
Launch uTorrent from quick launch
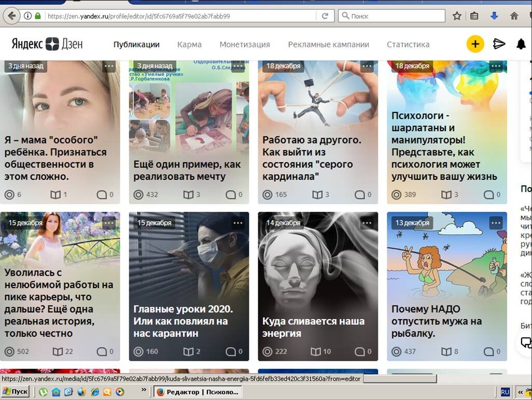coord(43,392)
